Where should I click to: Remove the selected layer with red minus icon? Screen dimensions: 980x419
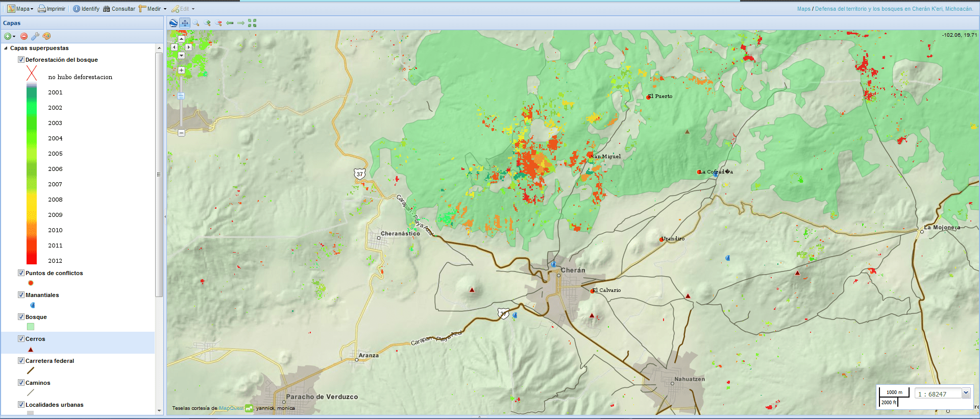click(x=24, y=36)
